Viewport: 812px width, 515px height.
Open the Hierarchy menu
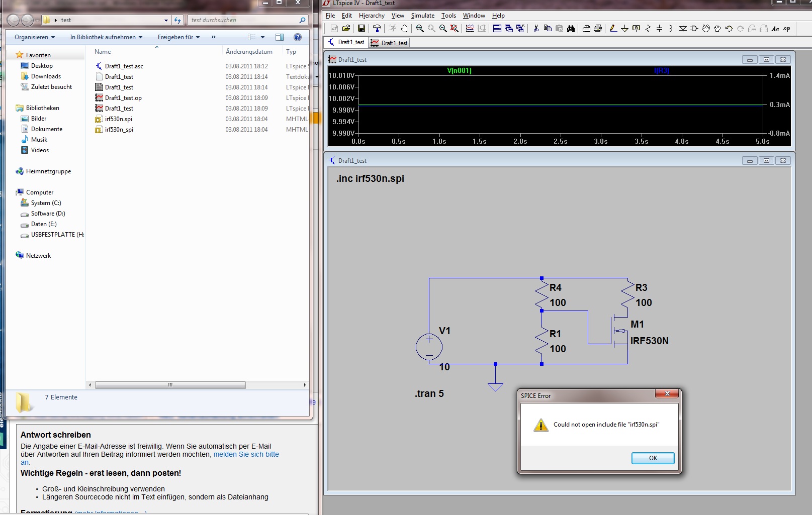tap(372, 16)
